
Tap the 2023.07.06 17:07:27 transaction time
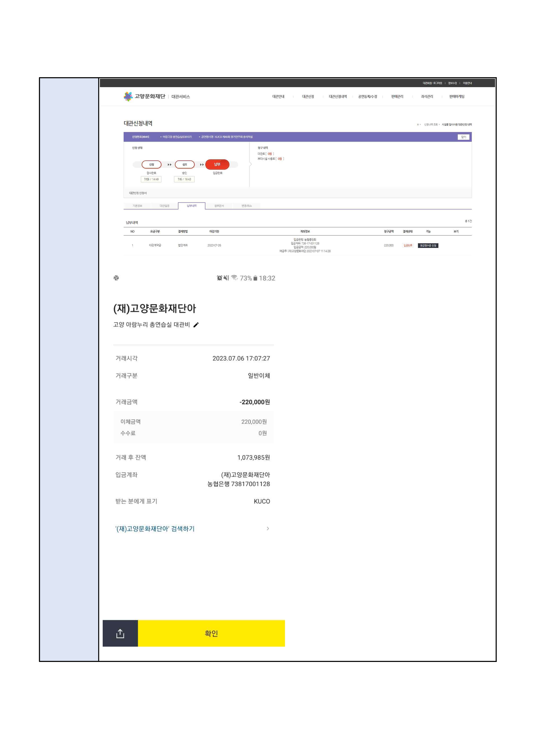click(x=241, y=358)
